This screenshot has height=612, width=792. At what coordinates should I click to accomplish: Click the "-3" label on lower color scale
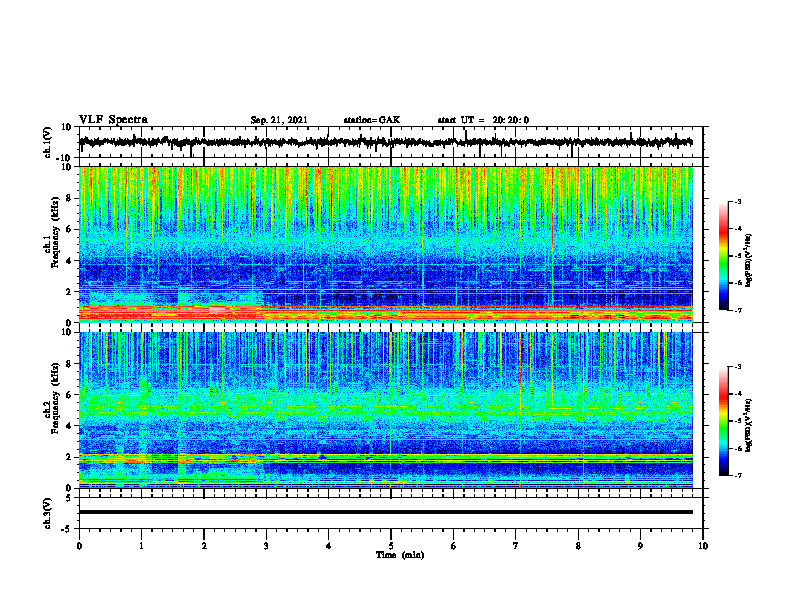(737, 367)
